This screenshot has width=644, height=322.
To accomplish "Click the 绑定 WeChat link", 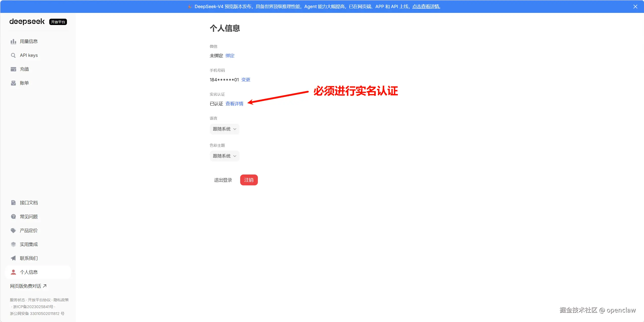I will [x=230, y=56].
